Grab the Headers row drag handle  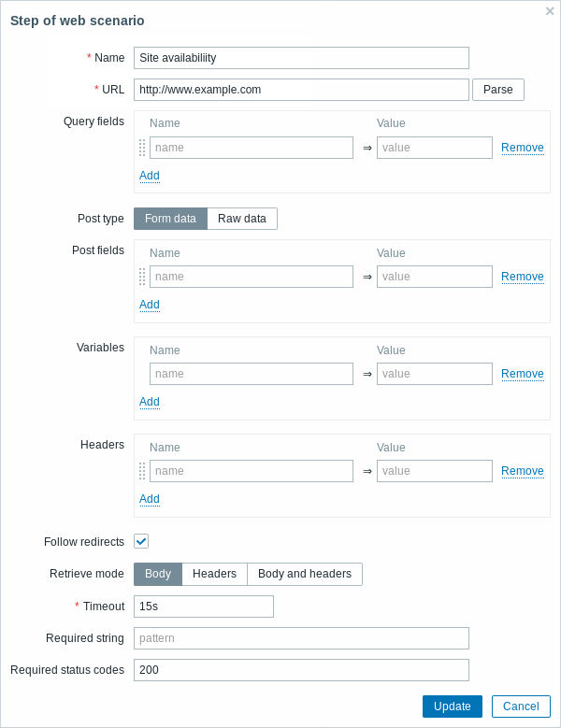tap(142, 471)
